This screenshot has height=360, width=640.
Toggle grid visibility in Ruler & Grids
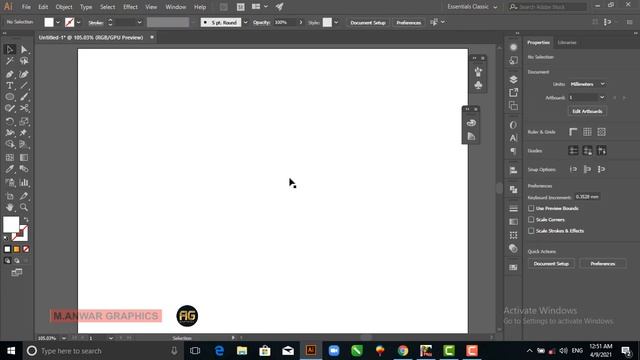pos(587,132)
